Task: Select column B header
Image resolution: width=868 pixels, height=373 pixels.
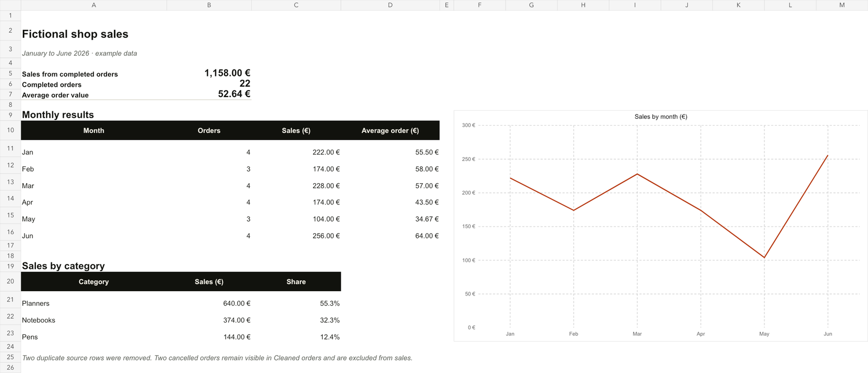Action: [x=209, y=5]
